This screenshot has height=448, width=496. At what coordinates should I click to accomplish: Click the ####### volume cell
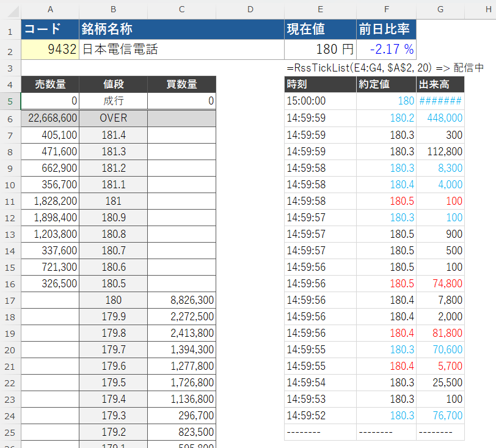point(440,101)
